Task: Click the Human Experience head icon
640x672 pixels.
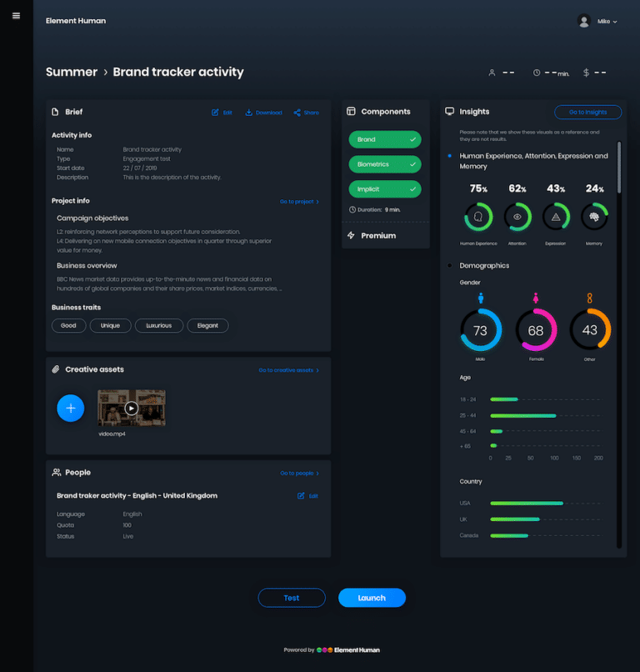Action: 478,217
